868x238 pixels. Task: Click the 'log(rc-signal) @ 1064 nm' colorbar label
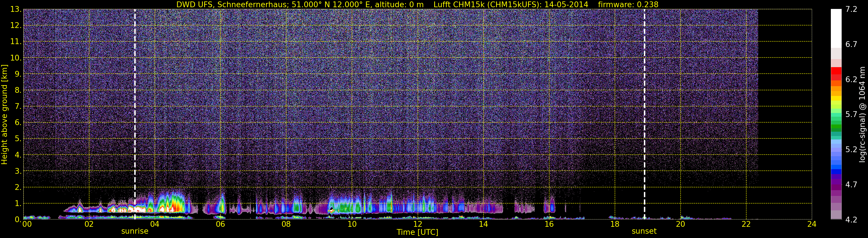862,115
